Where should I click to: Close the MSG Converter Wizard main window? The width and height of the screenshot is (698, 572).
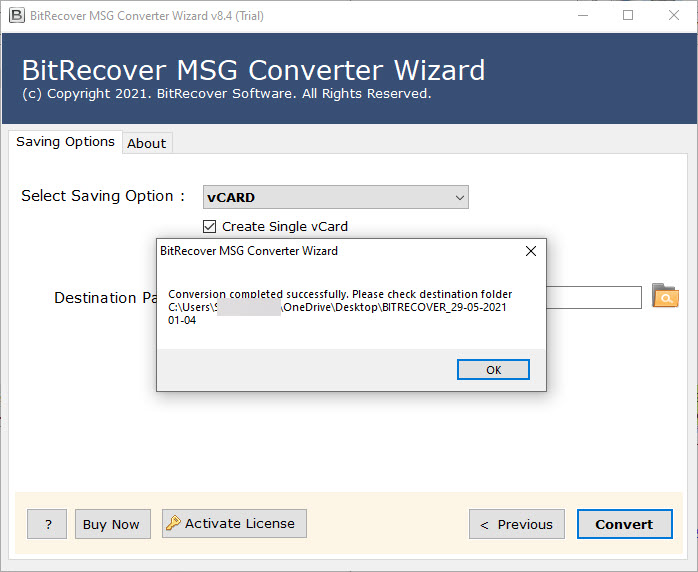pyautogui.click(x=674, y=16)
